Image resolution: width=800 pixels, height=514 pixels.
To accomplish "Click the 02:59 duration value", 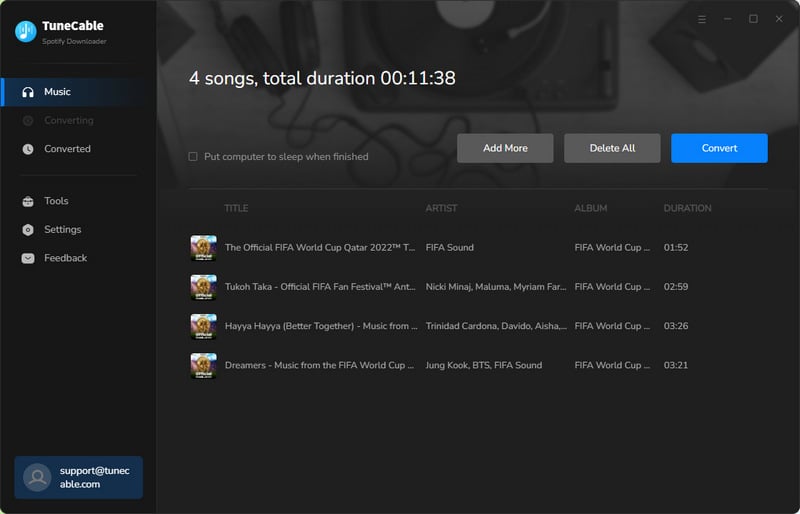I will click(x=676, y=287).
